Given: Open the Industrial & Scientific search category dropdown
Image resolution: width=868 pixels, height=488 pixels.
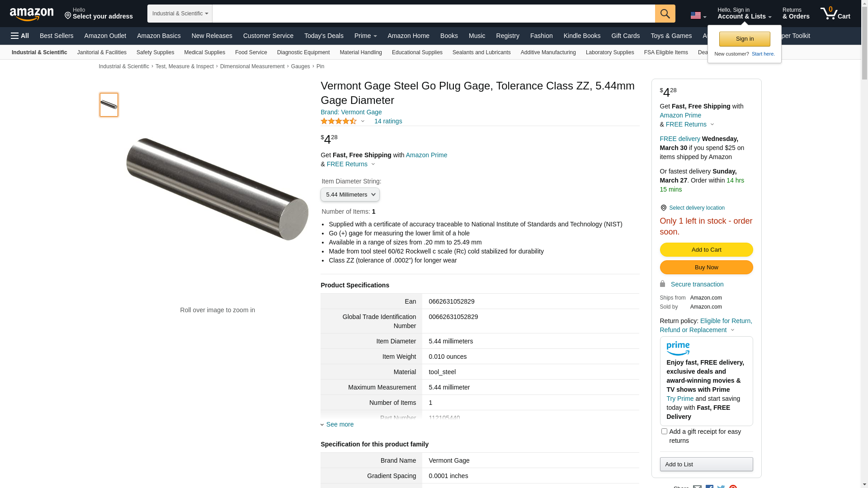Looking at the screenshot, I should pos(180,14).
